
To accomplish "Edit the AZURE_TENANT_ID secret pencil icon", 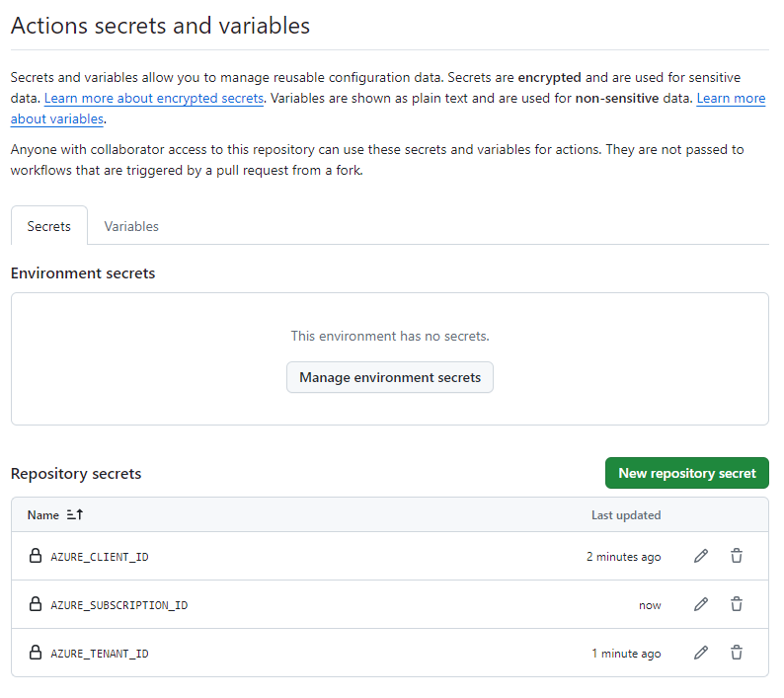I will 701,653.
